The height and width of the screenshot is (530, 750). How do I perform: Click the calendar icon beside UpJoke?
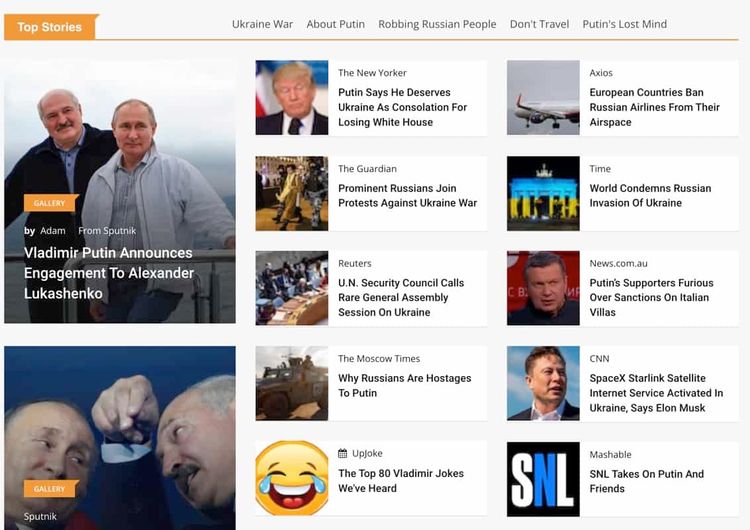(342, 453)
